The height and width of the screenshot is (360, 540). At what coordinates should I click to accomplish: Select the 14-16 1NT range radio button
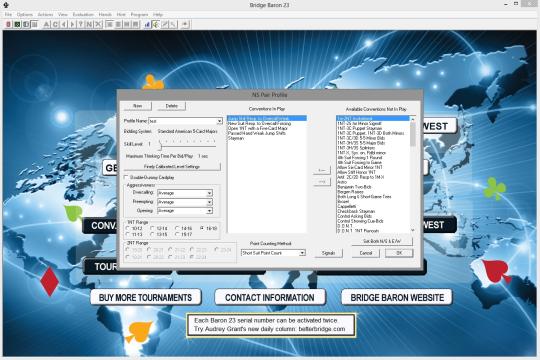177,228
